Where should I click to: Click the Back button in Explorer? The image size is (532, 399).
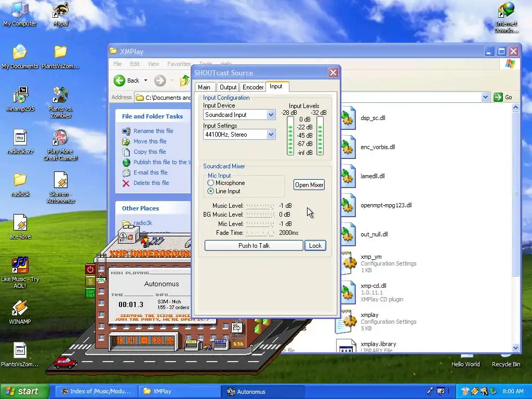coord(127,81)
